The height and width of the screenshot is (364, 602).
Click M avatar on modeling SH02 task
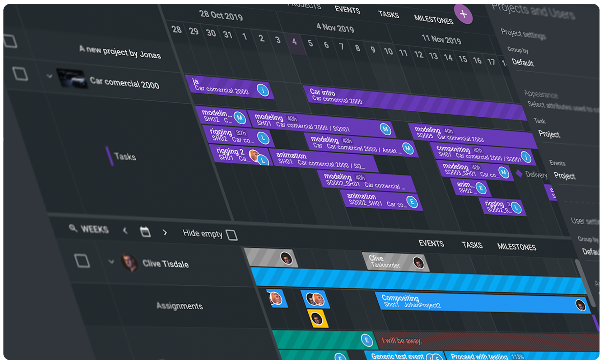pos(240,118)
